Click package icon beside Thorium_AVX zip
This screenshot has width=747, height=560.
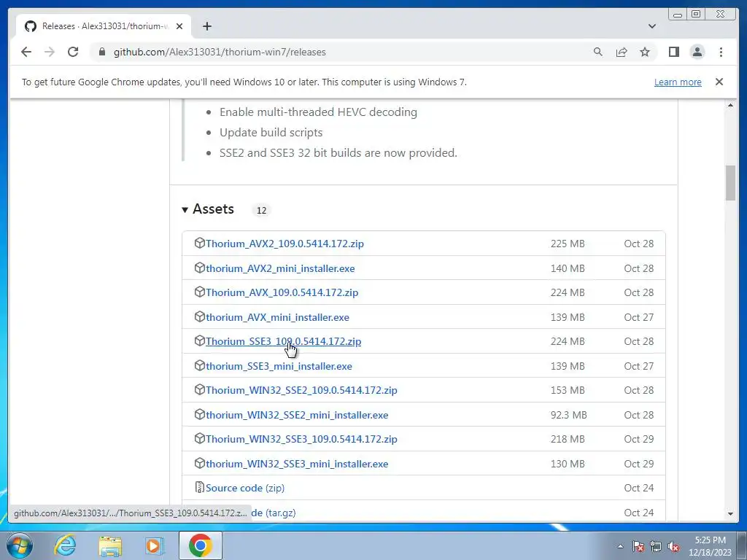point(200,292)
